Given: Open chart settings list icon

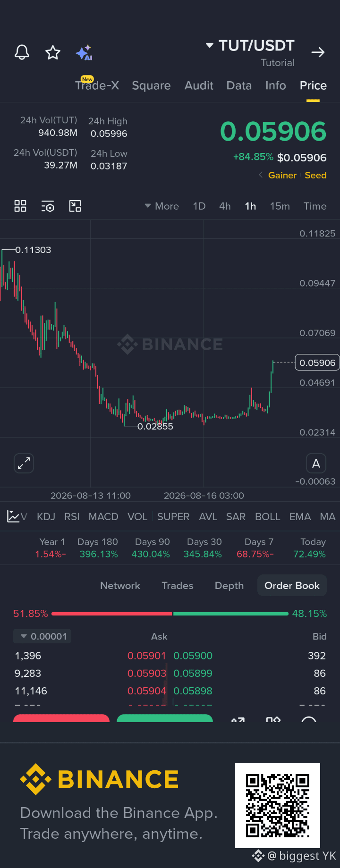Looking at the screenshot, I should [x=48, y=206].
